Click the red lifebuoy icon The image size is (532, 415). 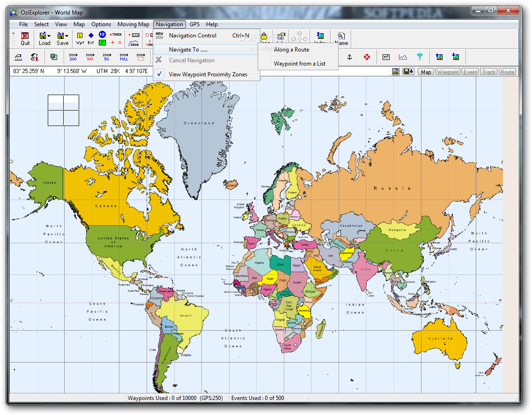pos(367,57)
